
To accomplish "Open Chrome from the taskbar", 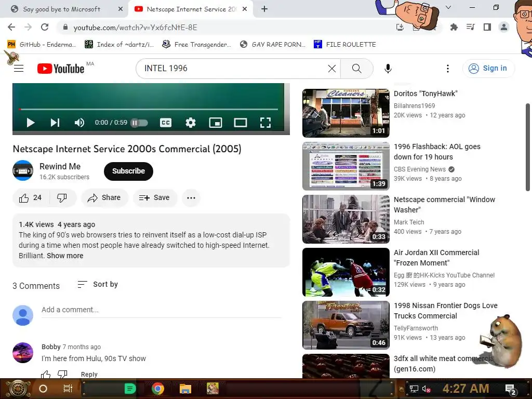I will pyautogui.click(x=158, y=389).
